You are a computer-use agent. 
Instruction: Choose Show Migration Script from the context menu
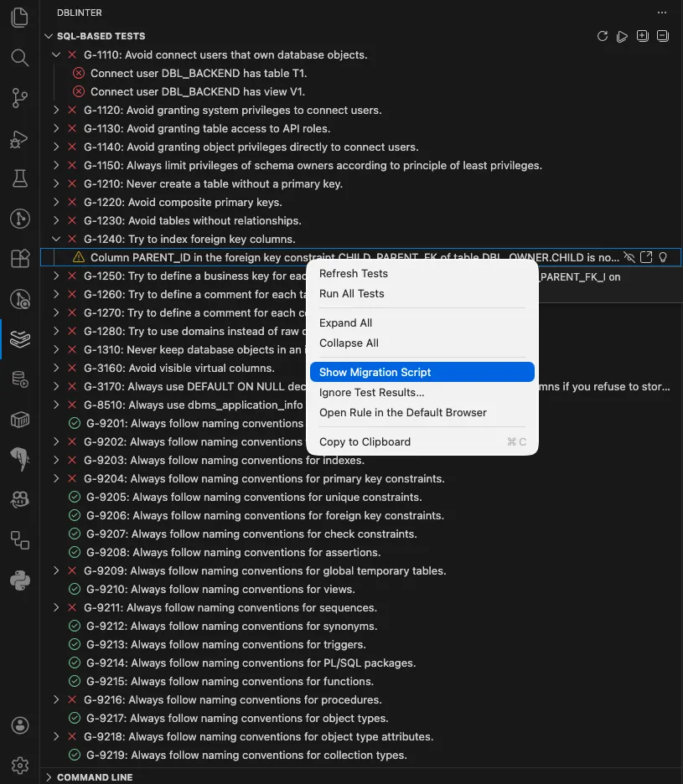click(375, 372)
